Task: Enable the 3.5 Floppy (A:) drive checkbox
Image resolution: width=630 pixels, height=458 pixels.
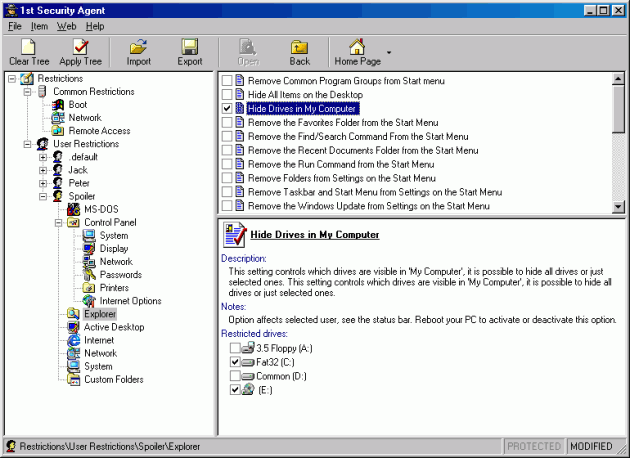Action: [236, 347]
